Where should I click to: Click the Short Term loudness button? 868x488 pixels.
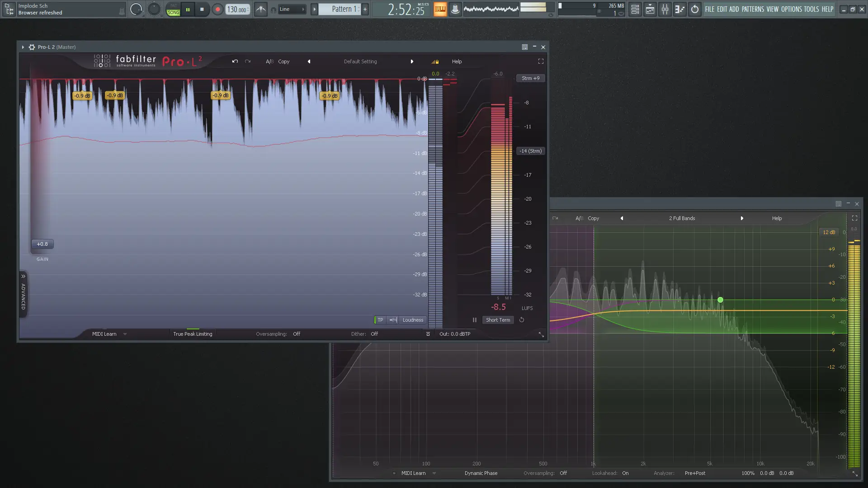(x=498, y=320)
